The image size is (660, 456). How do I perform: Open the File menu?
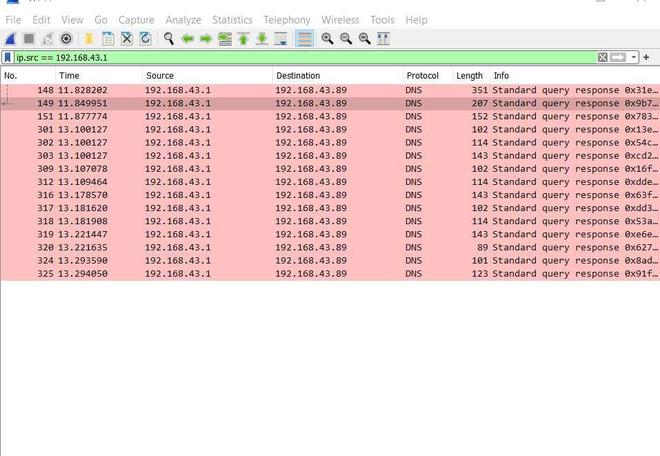[13, 20]
